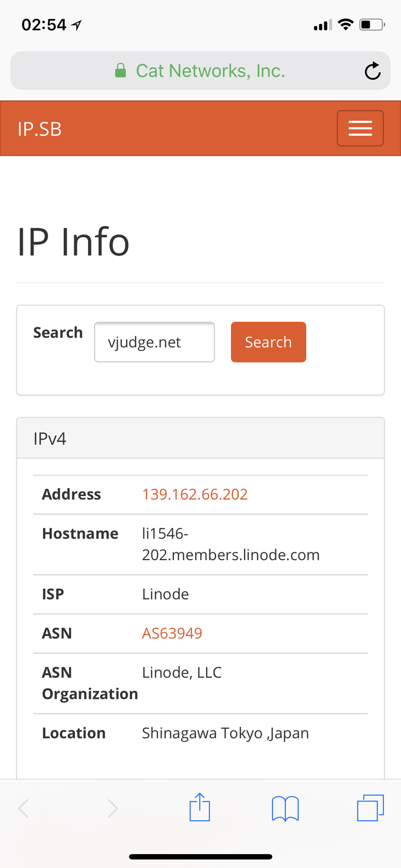
Task: Tap the 02:54 clock in status bar
Action: click(44, 24)
